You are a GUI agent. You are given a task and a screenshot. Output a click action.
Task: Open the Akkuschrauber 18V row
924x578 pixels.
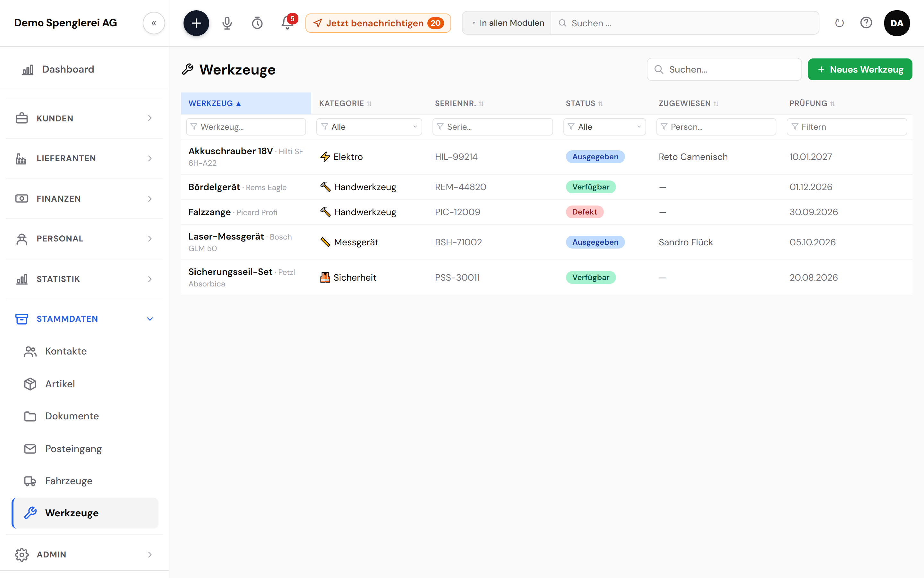coord(546,157)
